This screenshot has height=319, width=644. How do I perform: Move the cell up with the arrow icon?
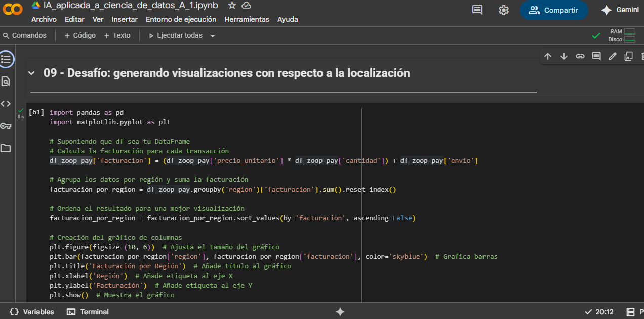548,56
